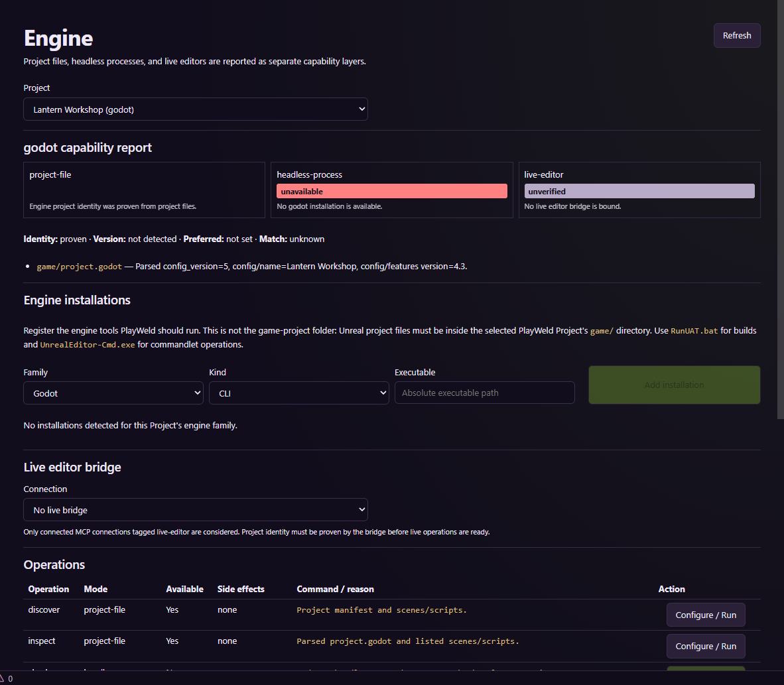Image resolution: width=784 pixels, height=685 pixels.
Task: Click the 'Version: not detected' text
Action: tap(135, 239)
